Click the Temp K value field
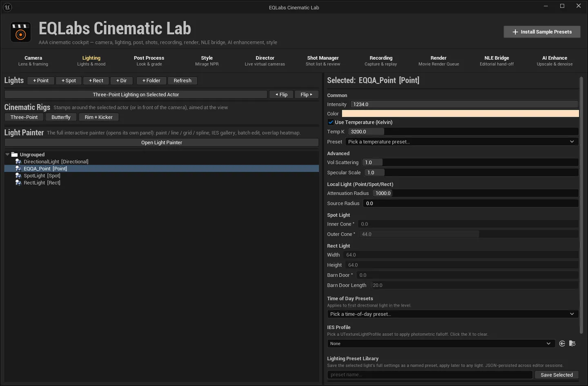Screen dimensions: 588x386 point(463,131)
